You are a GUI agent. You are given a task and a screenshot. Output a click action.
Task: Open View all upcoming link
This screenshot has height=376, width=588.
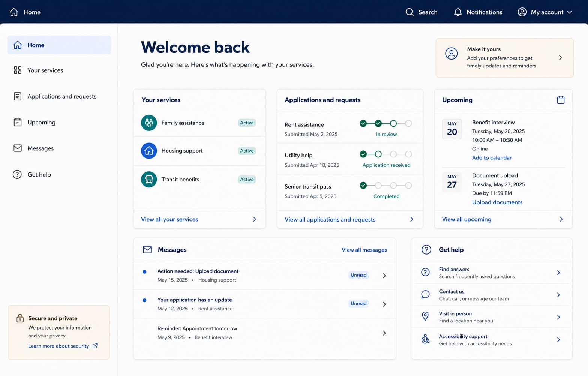pos(466,219)
